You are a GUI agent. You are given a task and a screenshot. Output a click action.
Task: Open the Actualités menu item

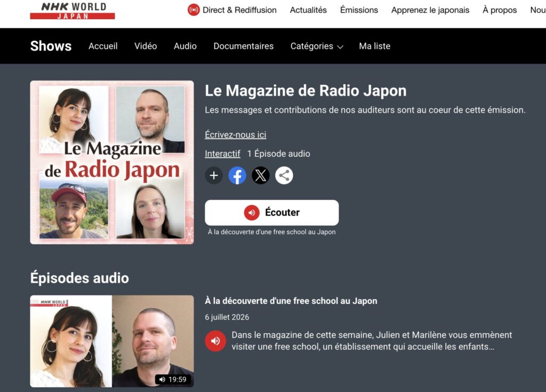click(x=308, y=10)
